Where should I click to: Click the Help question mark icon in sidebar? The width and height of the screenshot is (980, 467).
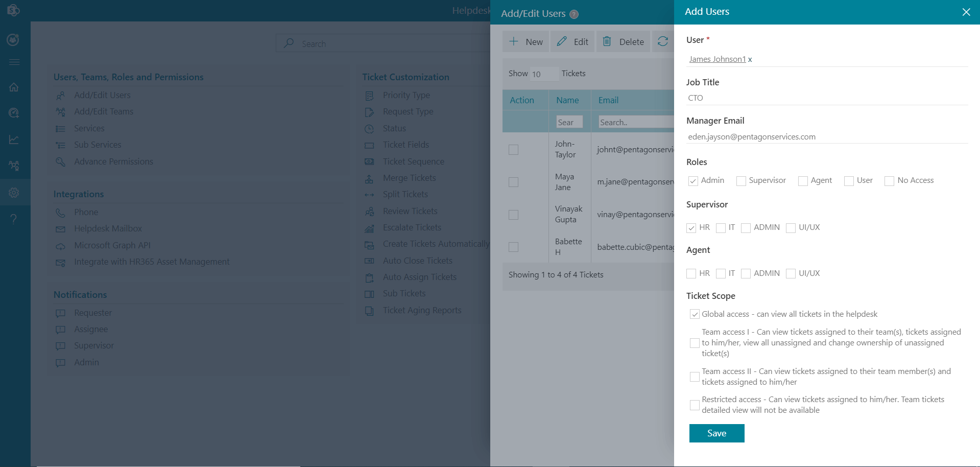(14, 219)
